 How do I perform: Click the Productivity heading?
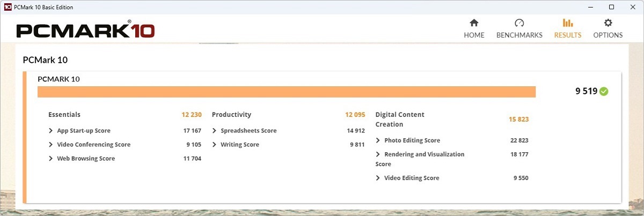[231, 115]
